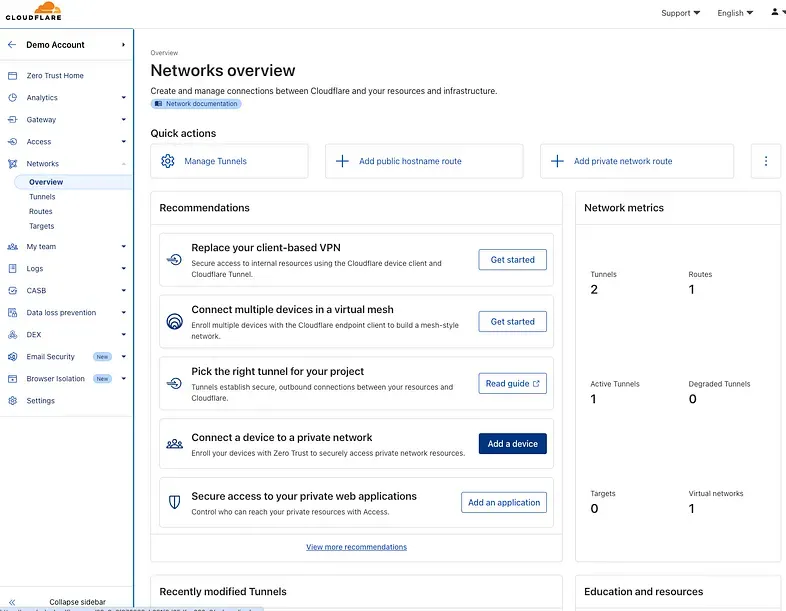
Task: Open the three-dot quick actions menu
Action: (765, 161)
